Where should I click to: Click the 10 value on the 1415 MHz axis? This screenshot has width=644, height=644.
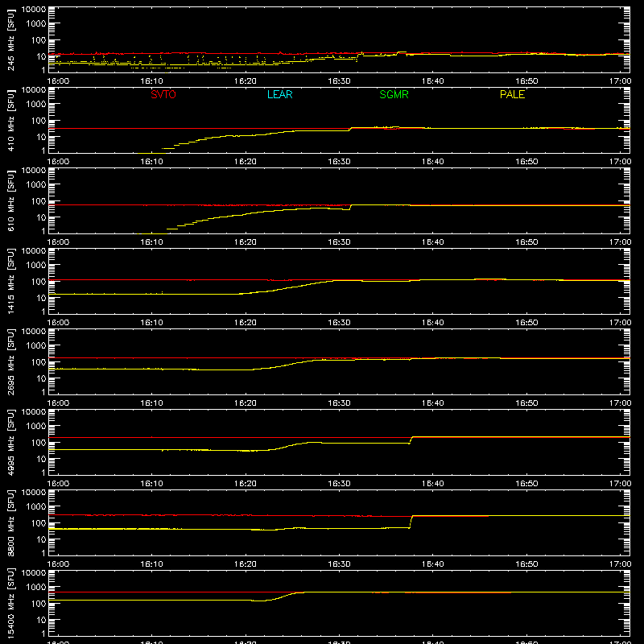[41, 298]
